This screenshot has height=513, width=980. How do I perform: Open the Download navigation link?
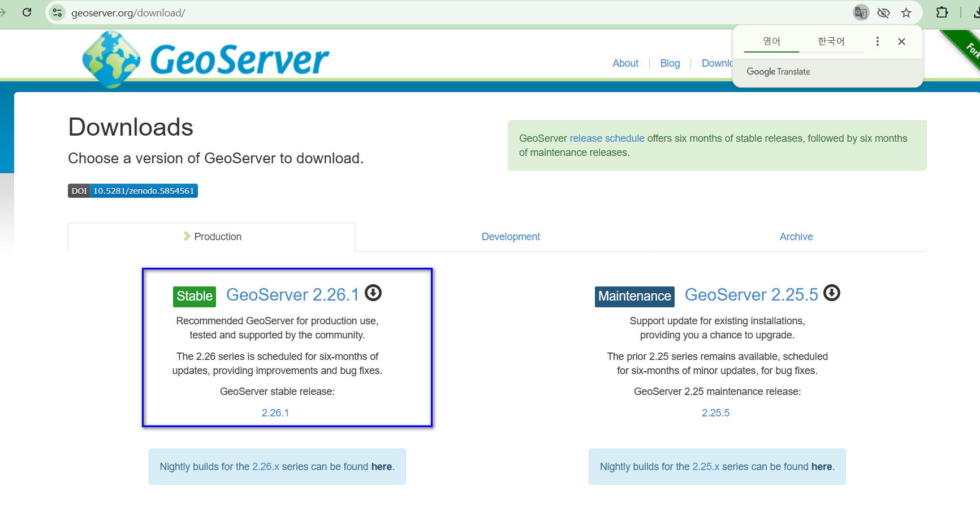(717, 63)
